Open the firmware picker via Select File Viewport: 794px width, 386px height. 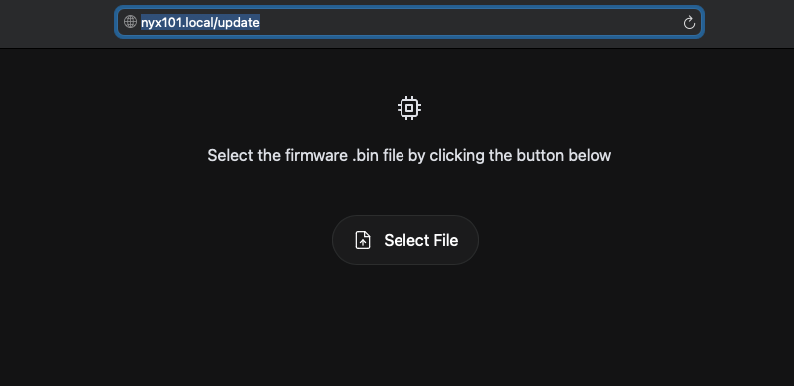(x=405, y=240)
